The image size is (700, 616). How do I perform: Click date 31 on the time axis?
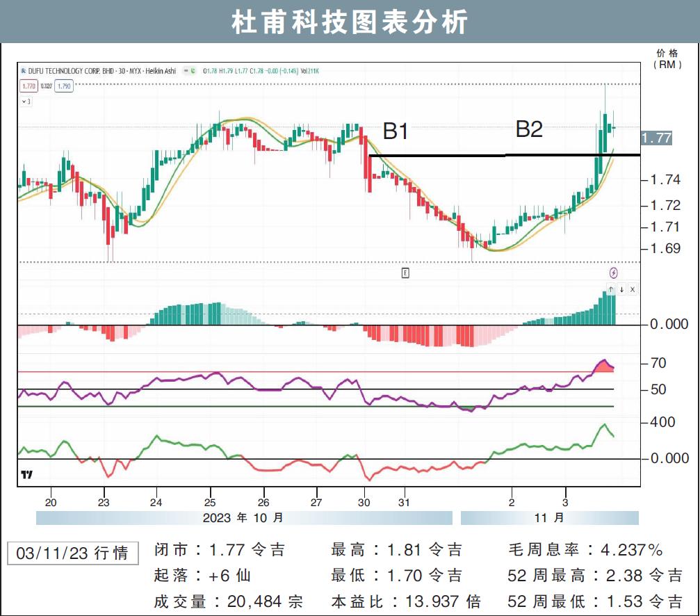click(404, 503)
